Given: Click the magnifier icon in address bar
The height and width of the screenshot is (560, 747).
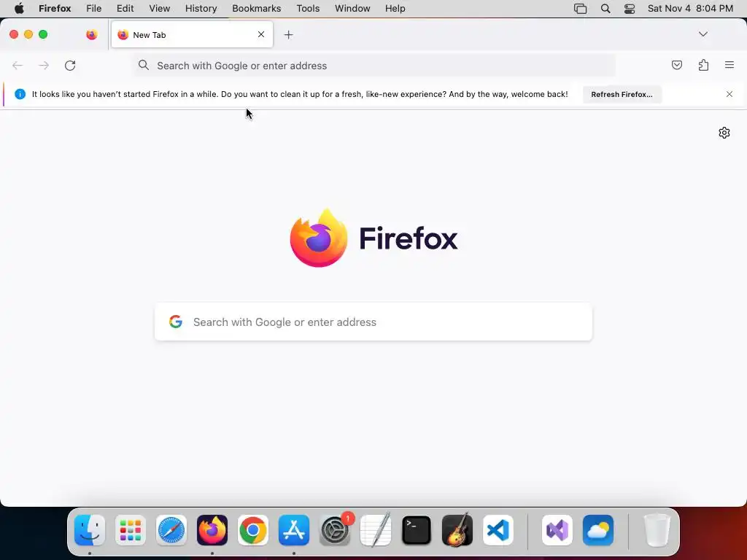Looking at the screenshot, I should [144, 65].
